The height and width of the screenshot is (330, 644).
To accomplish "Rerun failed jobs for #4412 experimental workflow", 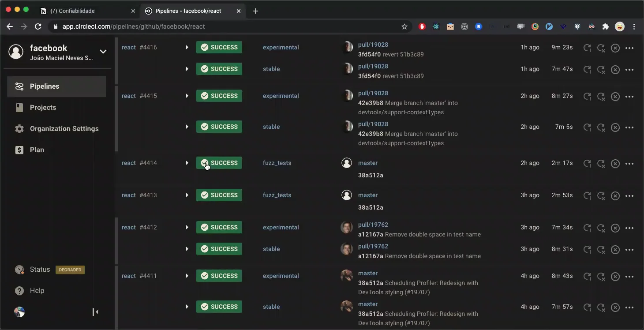I will (x=601, y=228).
